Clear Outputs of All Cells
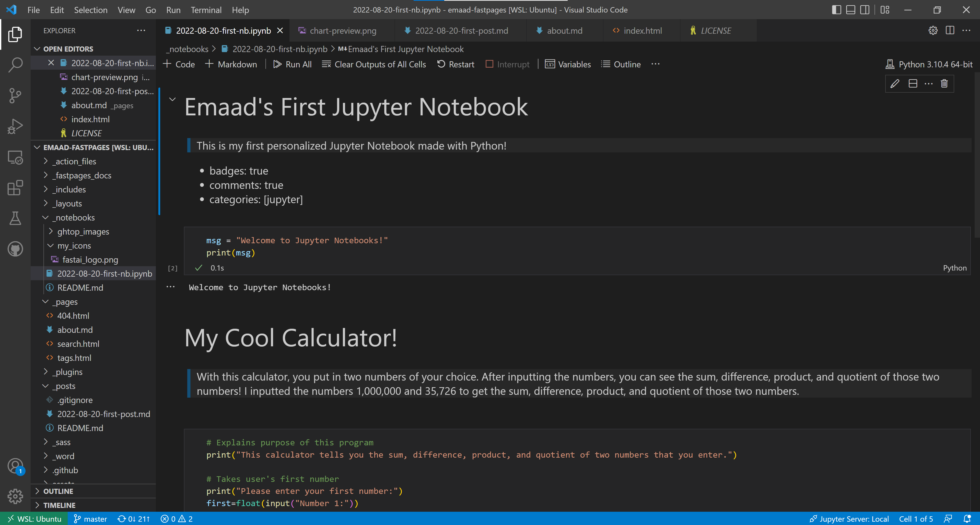 pyautogui.click(x=374, y=64)
